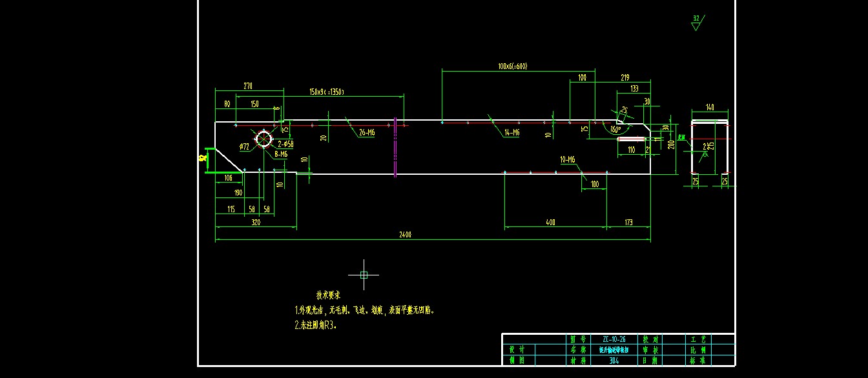The image size is (868, 378).
Task: Click drawing number ZC-10-26 in title block
Action: tap(614, 339)
